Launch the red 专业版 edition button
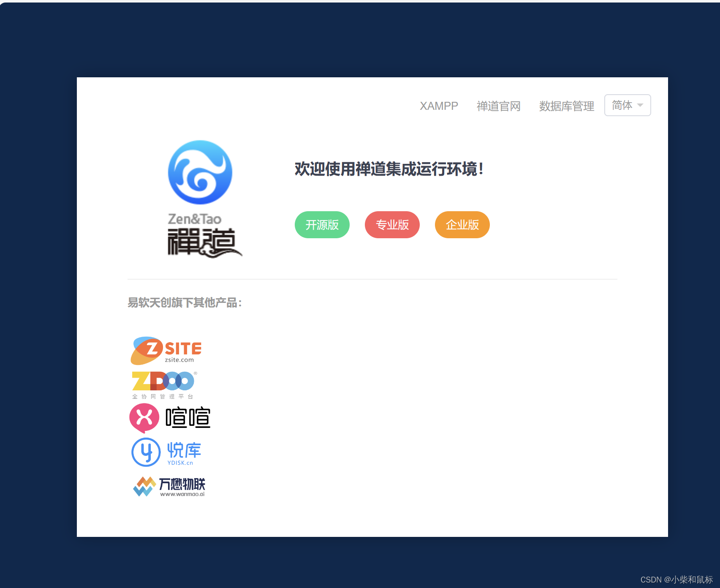The image size is (720, 588). click(392, 225)
